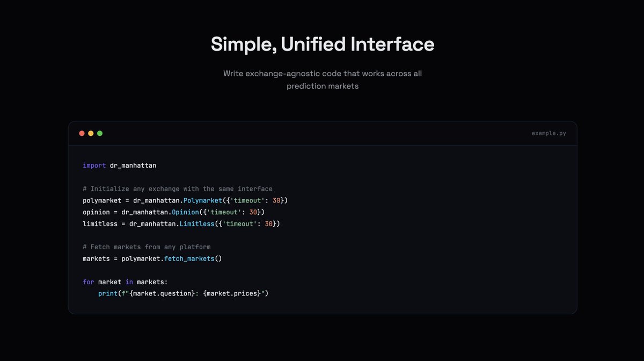Click the "# Fetch markets from any platform" comment
This screenshot has width=644, height=361.
(147, 247)
